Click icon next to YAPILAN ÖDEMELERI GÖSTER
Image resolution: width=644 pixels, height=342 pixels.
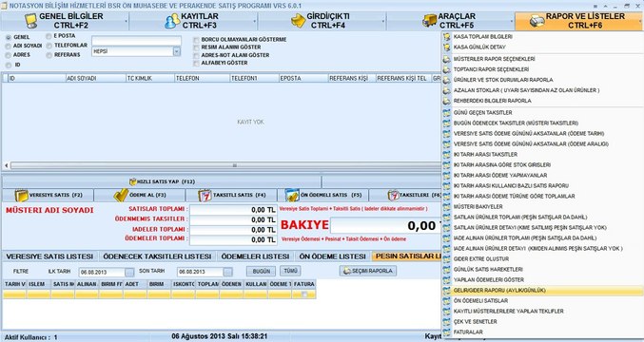point(447,280)
